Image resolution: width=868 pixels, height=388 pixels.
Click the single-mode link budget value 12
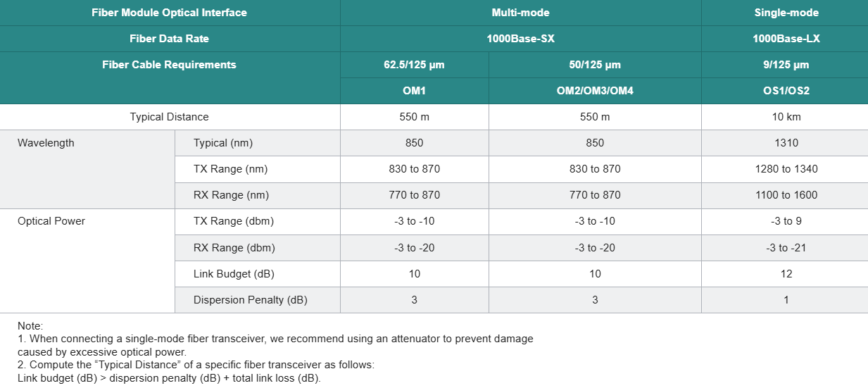coord(786,274)
